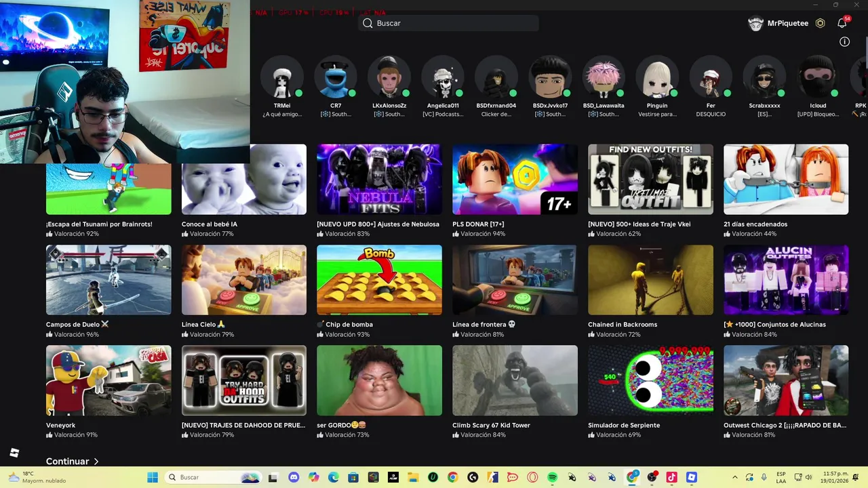The image size is (868, 488).
Task: Click the Windows taskbar Buscar search box
Action: 213,477
